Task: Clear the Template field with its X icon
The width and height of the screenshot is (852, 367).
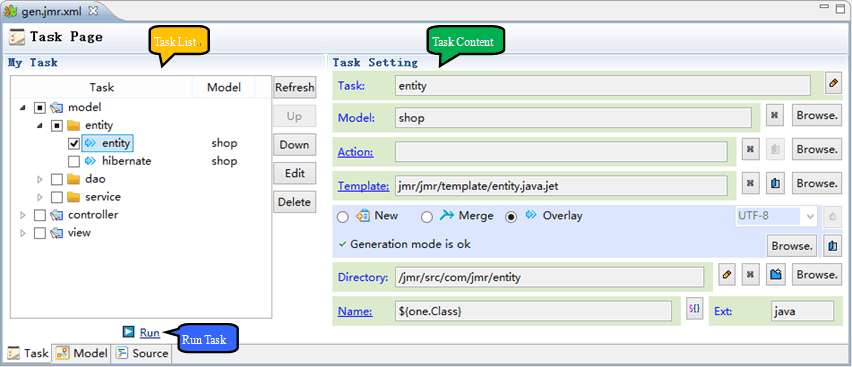Action: (x=750, y=184)
